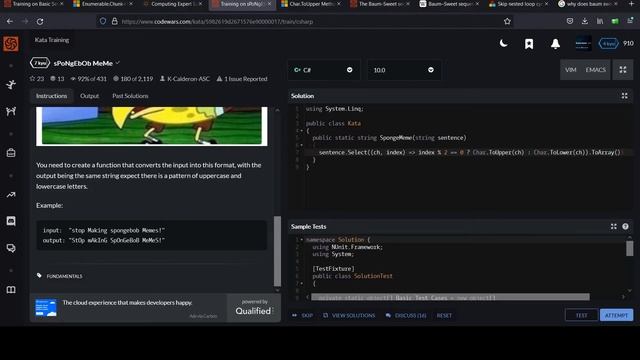The image size is (640, 360).
Task: Open the DISCUSS link
Action: 406,315
